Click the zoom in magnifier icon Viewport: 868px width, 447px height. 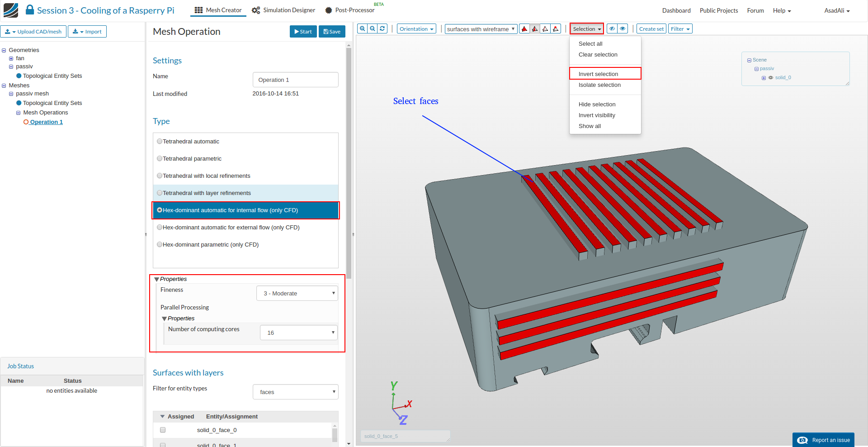(362, 29)
